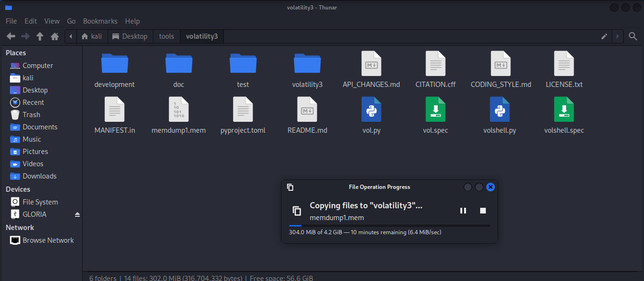Open Downloads in Places sidebar

click(39, 176)
